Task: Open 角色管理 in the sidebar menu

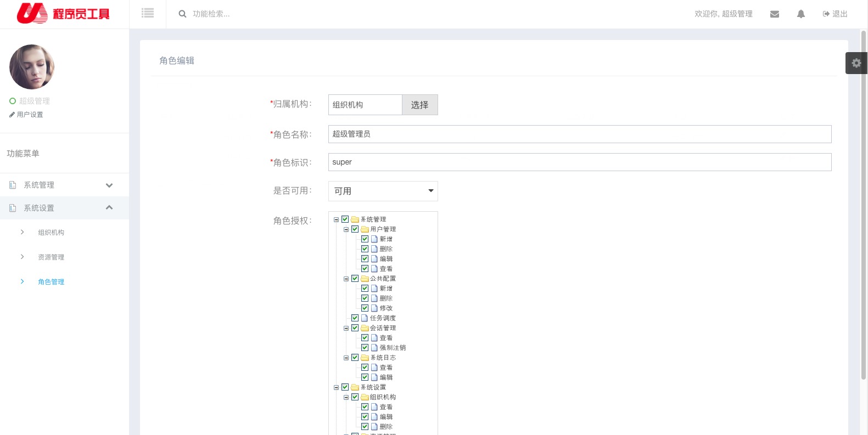Action: pos(51,282)
